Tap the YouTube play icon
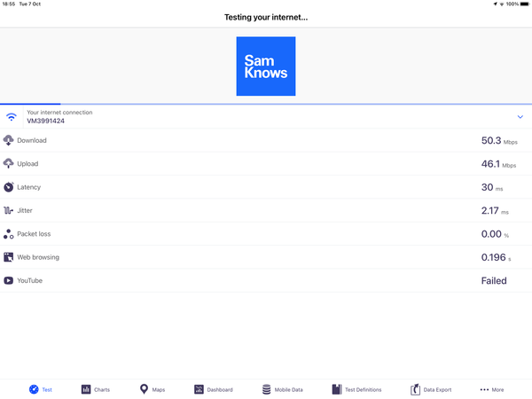This screenshot has width=532, height=399. pyautogui.click(x=9, y=280)
